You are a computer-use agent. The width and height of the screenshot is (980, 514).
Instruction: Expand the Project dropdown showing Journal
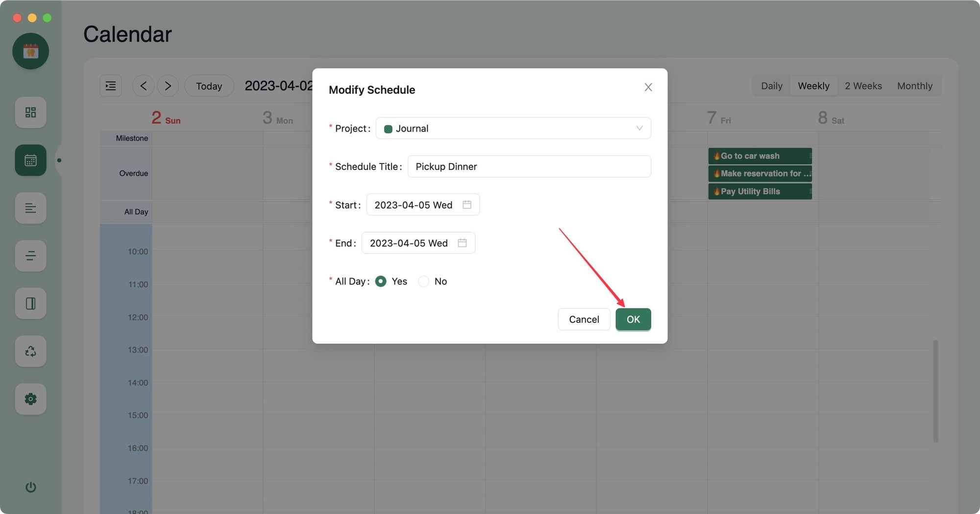coord(513,128)
